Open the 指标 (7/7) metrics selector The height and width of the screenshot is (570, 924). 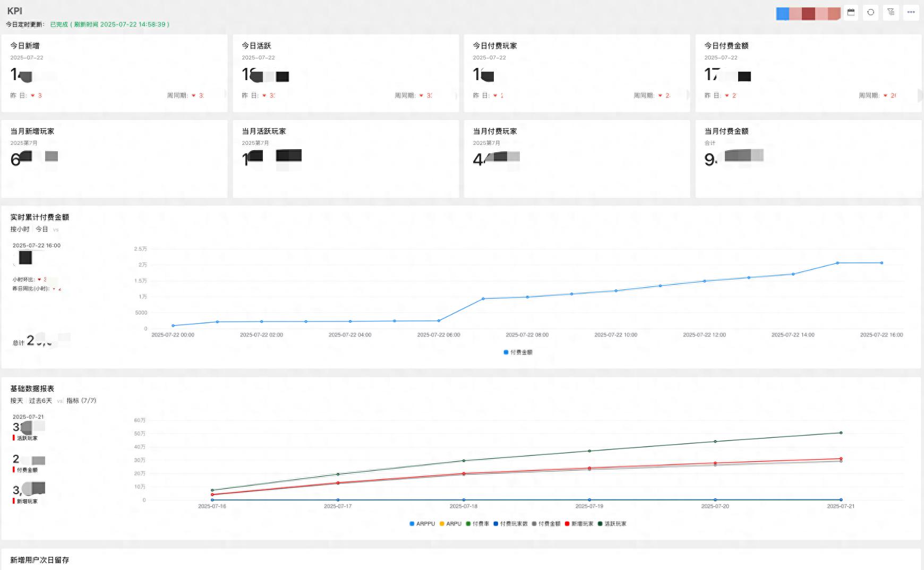[81, 401]
